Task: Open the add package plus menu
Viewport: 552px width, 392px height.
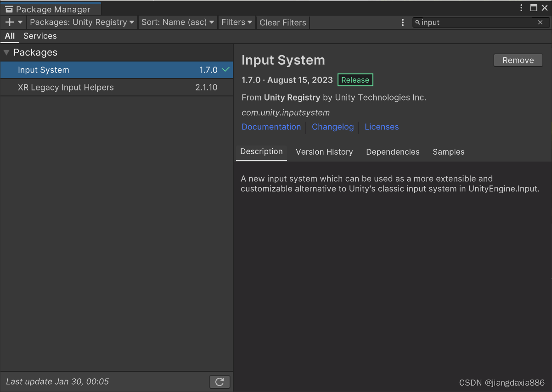Action: pos(13,22)
